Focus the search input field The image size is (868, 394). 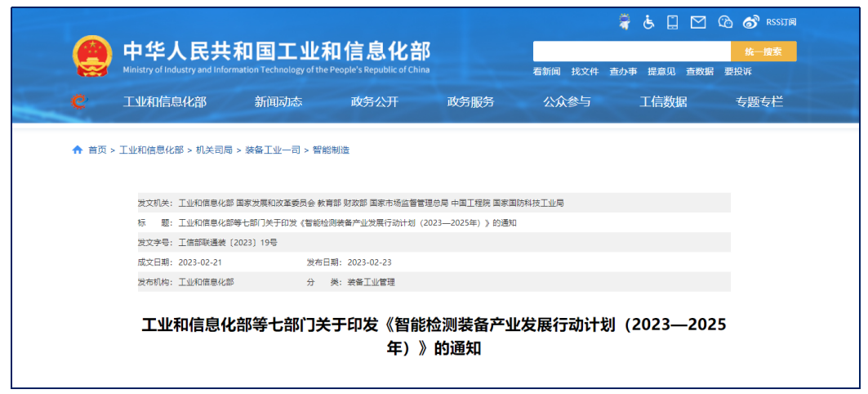pos(632,51)
